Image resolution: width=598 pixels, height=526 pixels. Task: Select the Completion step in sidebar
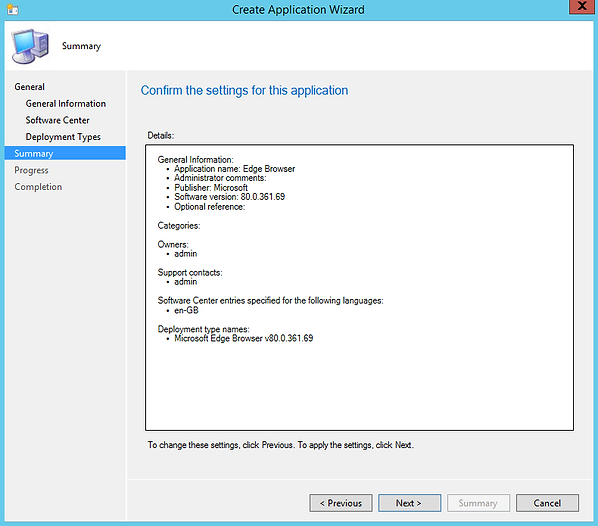38,187
